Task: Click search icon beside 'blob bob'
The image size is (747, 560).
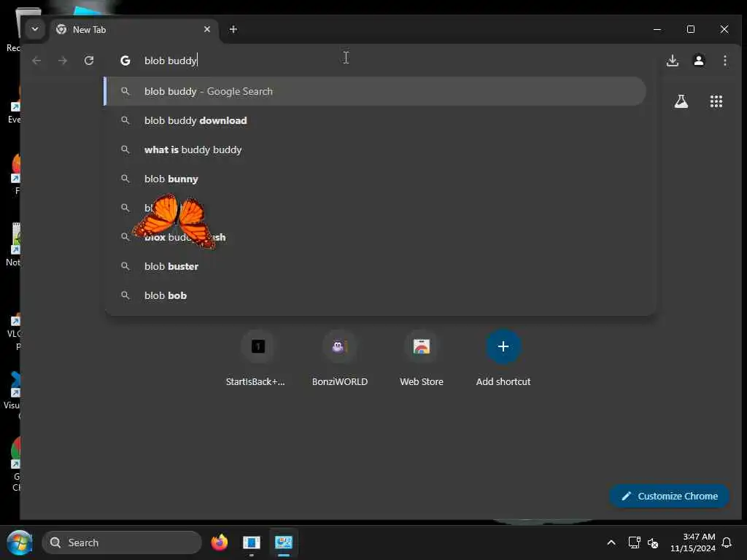Action: 125,295
